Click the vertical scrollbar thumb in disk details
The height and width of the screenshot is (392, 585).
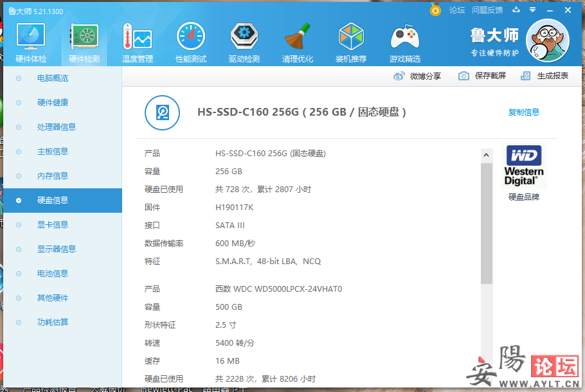[x=486, y=224]
